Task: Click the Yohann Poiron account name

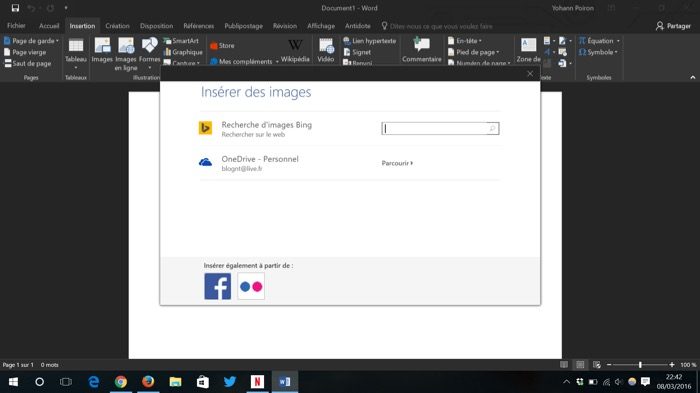Action: coord(572,8)
